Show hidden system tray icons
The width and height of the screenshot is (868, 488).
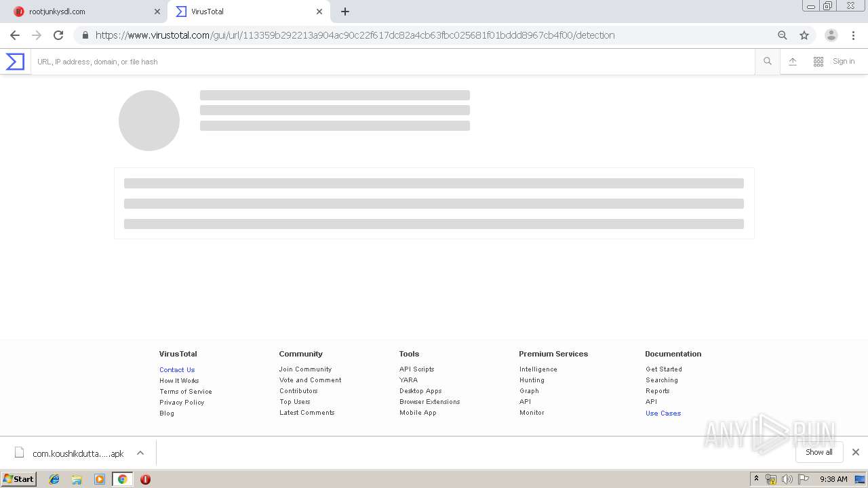pos(756,479)
